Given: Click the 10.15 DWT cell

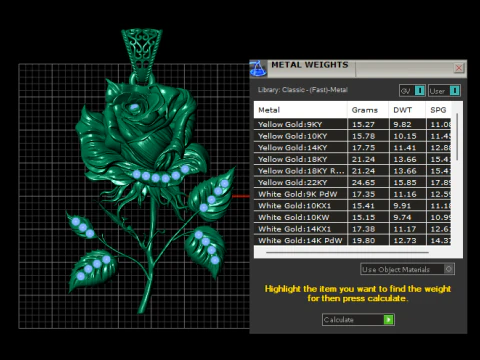Looking at the screenshot, I should point(407,136).
